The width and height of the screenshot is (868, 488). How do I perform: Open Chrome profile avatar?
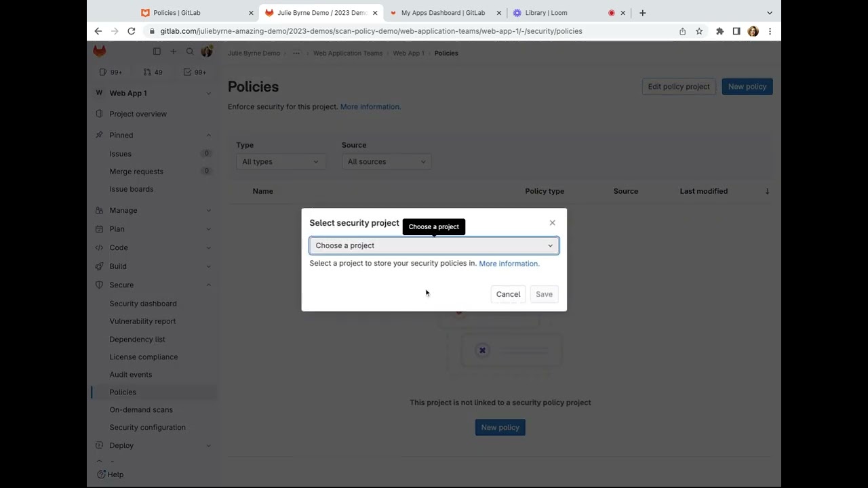[x=753, y=31]
